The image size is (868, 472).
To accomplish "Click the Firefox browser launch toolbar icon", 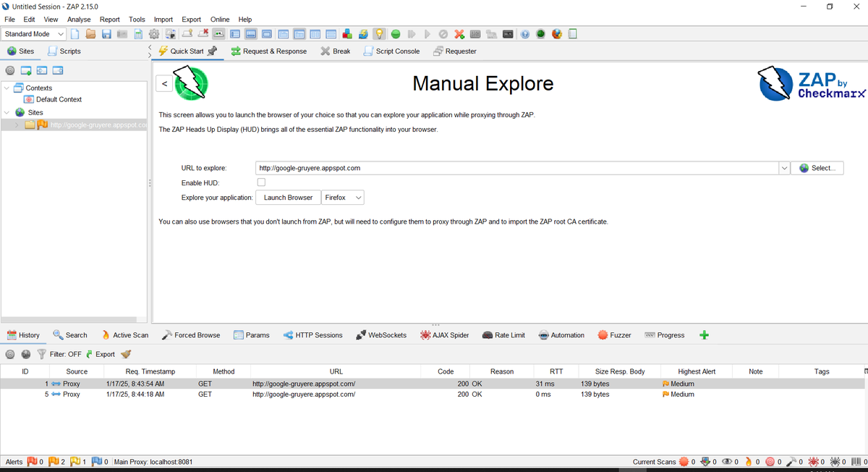I will [556, 34].
